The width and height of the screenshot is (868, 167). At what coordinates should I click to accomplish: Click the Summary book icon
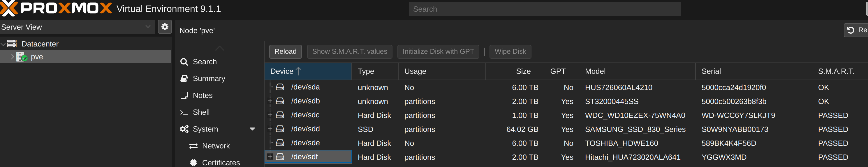click(184, 79)
